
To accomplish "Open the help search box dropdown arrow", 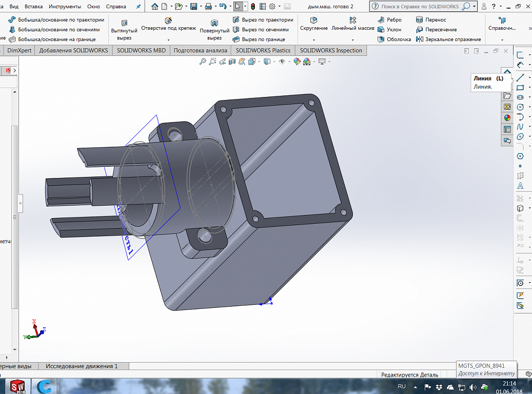I will pos(474,7).
